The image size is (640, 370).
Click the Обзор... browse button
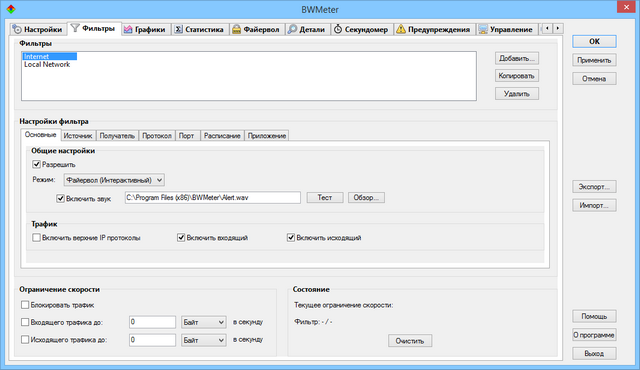coord(366,197)
